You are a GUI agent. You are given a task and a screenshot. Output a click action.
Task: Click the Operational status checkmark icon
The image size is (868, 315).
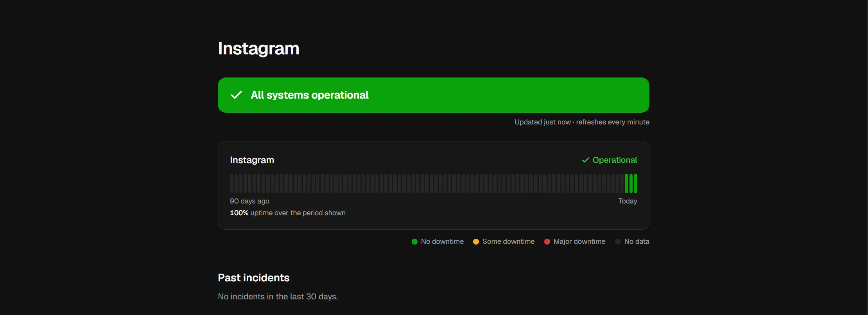(x=585, y=160)
